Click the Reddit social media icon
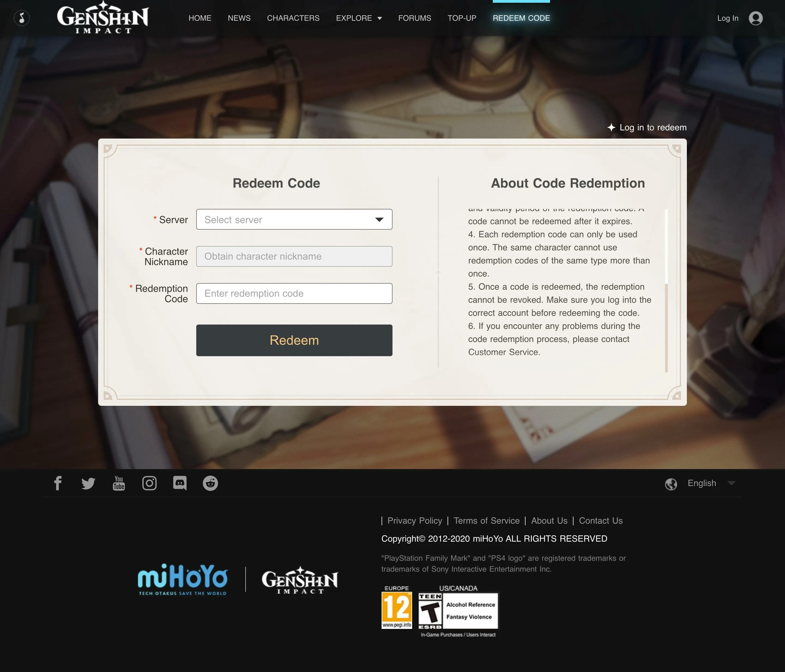 pos(211,483)
